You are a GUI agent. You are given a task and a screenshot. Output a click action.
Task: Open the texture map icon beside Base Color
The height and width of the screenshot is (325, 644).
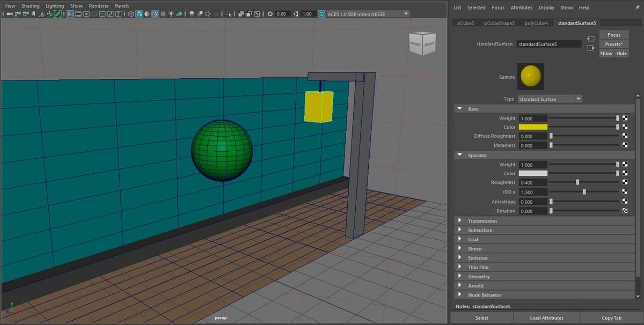click(x=625, y=127)
